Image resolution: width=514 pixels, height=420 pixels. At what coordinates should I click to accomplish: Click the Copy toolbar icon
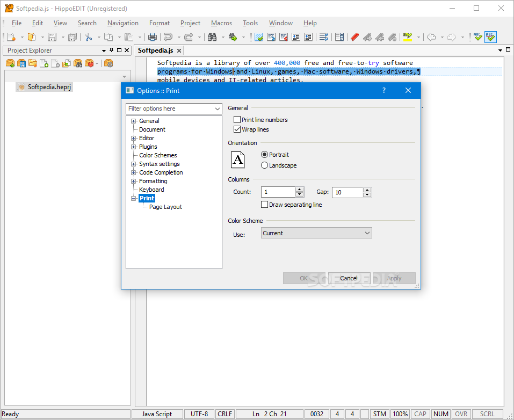108,37
